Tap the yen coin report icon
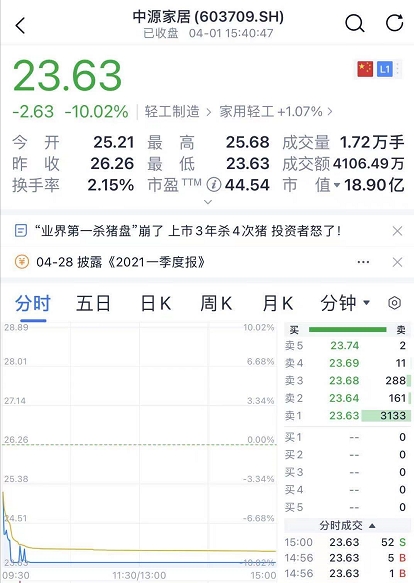 point(22,262)
